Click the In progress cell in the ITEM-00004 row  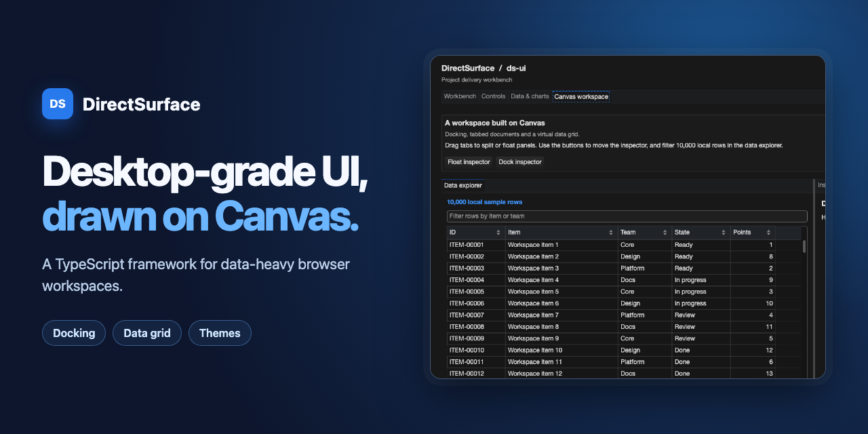pos(701,280)
